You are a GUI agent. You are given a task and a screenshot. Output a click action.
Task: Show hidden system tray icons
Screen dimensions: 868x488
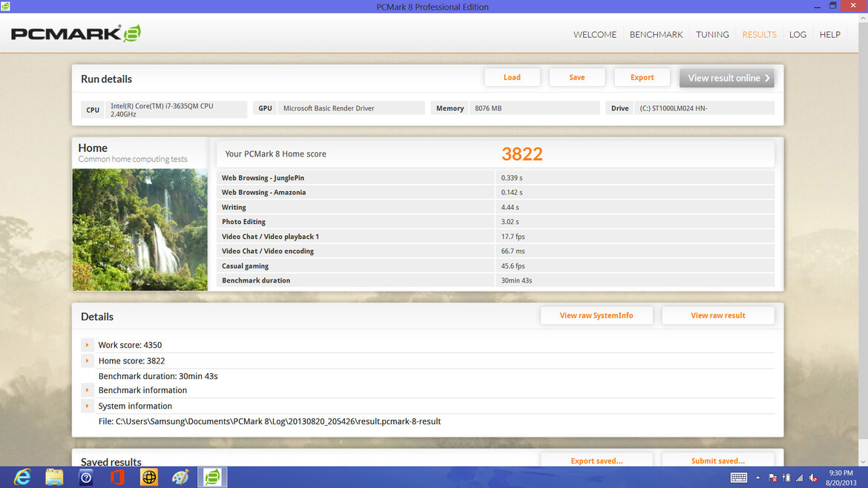click(x=758, y=478)
